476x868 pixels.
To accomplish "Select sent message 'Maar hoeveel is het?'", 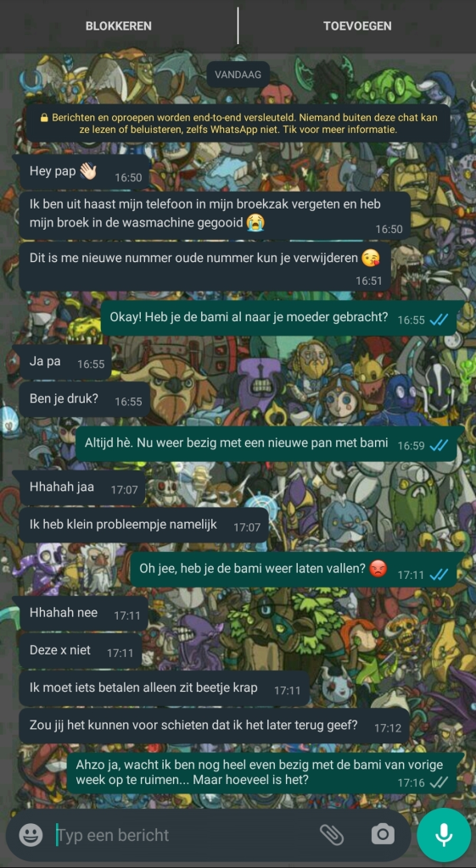I will click(263, 773).
